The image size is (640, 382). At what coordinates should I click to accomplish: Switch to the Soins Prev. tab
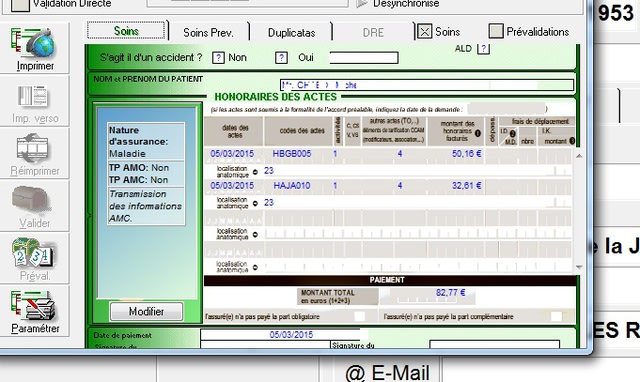coord(209,32)
